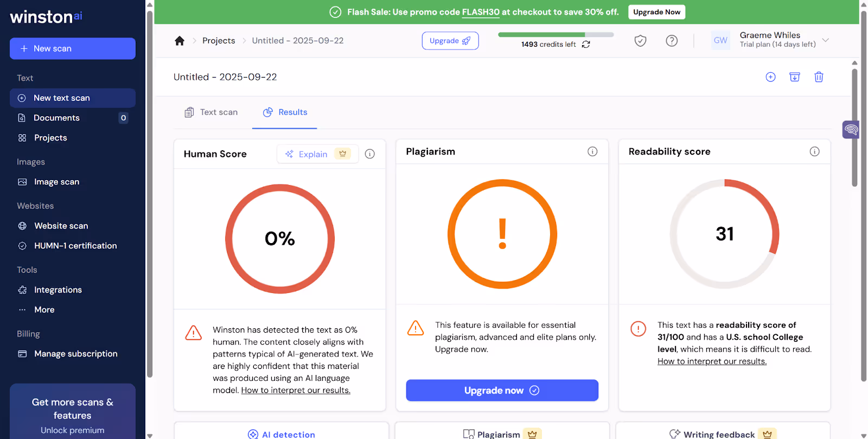The width and height of the screenshot is (868, 439).
Task: Open the help question mark icon
Action: click(672, 41)
